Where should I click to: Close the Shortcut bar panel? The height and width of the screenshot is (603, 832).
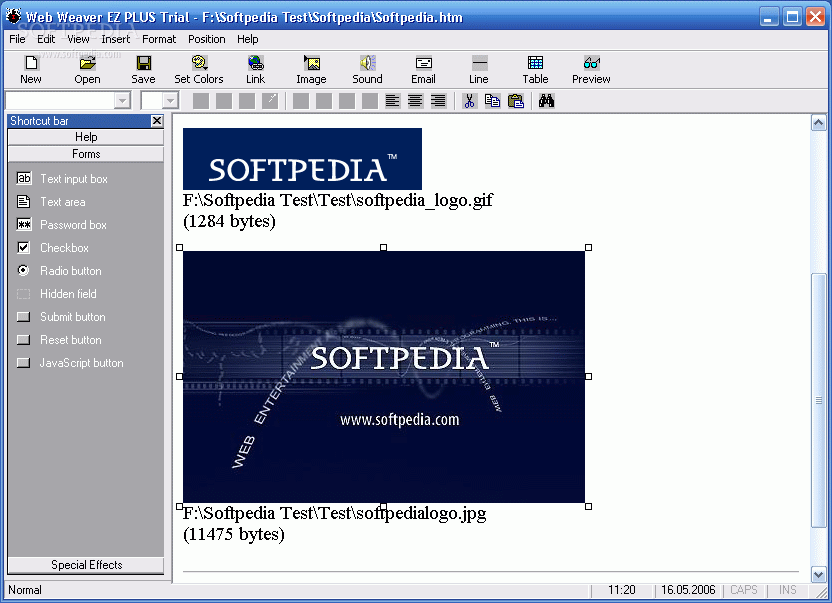pos(157,121)
